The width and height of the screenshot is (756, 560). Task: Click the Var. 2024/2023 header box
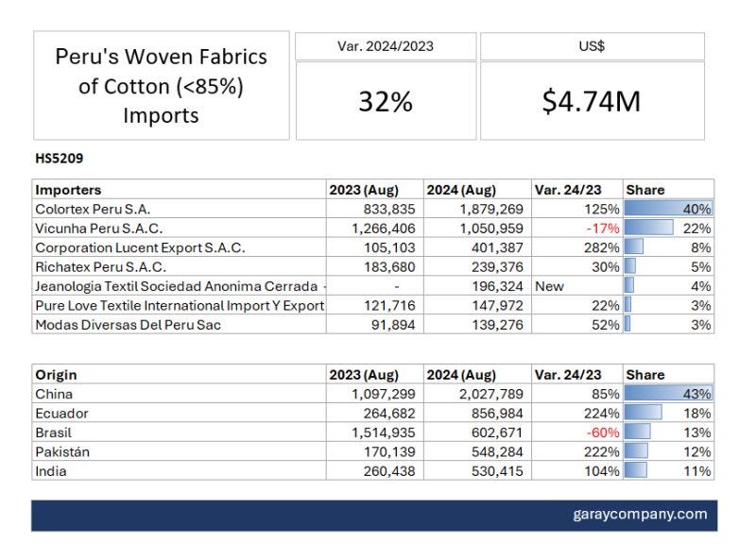[x=386, y=46]
